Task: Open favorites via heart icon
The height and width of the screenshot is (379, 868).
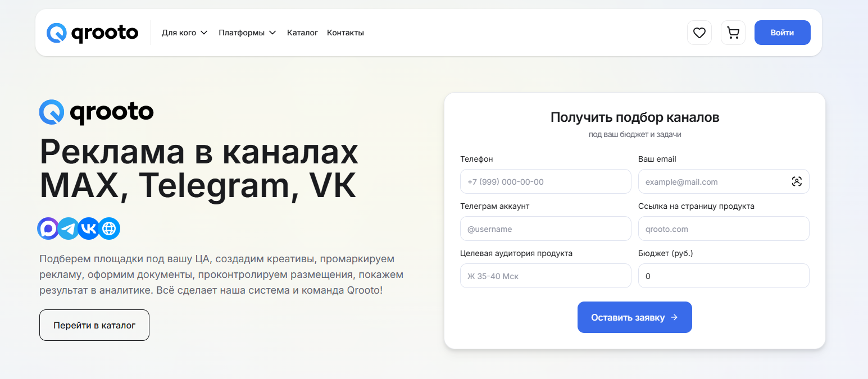Action: pos(699,33)
